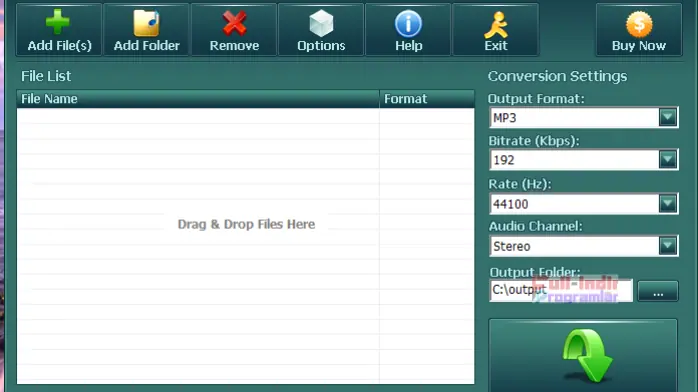
Task: Expand the Bitrate (Kbps) dropdown arrow
Action: coord(668,160)
